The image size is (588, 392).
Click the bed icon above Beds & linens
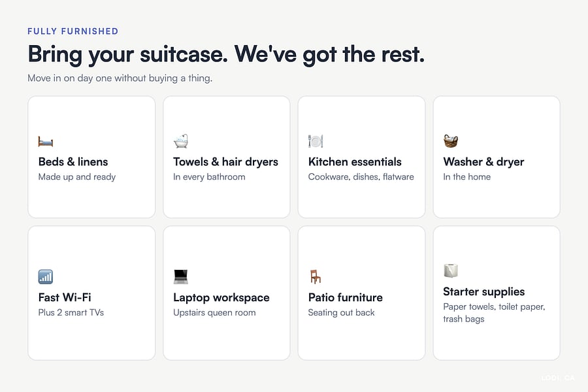click(x=46, y=142)
